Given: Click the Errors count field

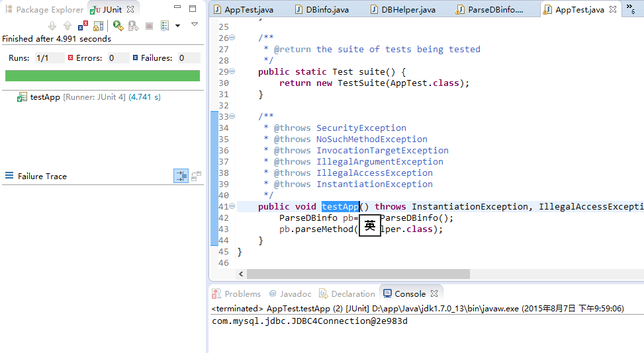Looking at the screenshot, I should tap(118, 58).
